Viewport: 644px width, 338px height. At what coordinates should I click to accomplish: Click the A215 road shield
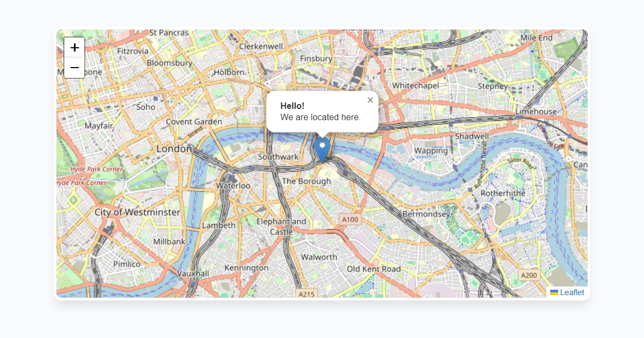(x=306, y=294)
